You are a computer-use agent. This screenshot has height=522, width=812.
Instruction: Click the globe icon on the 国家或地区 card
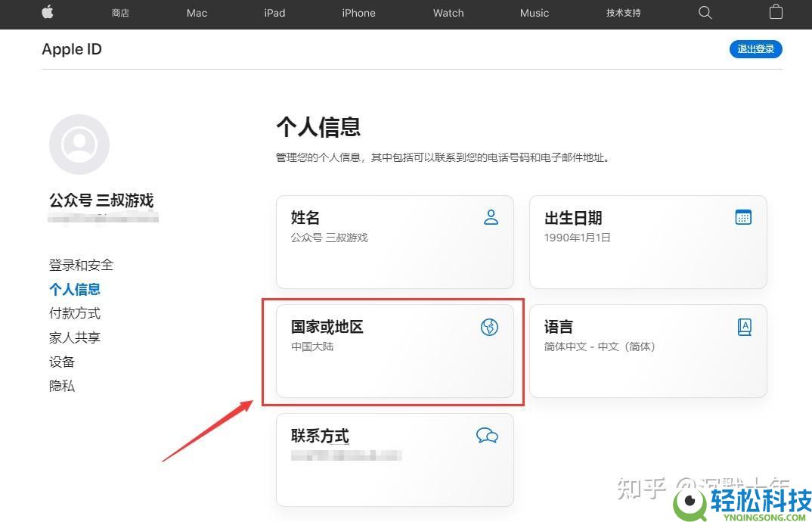click(x=489, y=327)
